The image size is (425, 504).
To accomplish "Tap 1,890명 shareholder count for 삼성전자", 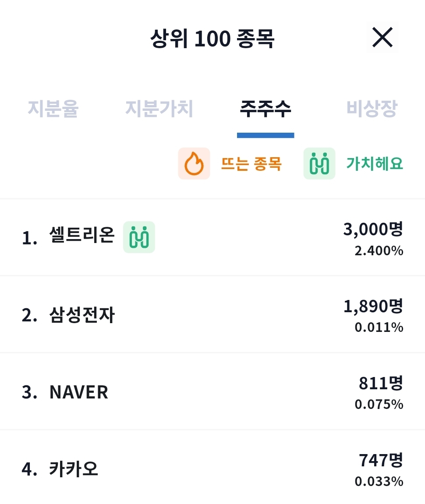I will pos(373,306).
